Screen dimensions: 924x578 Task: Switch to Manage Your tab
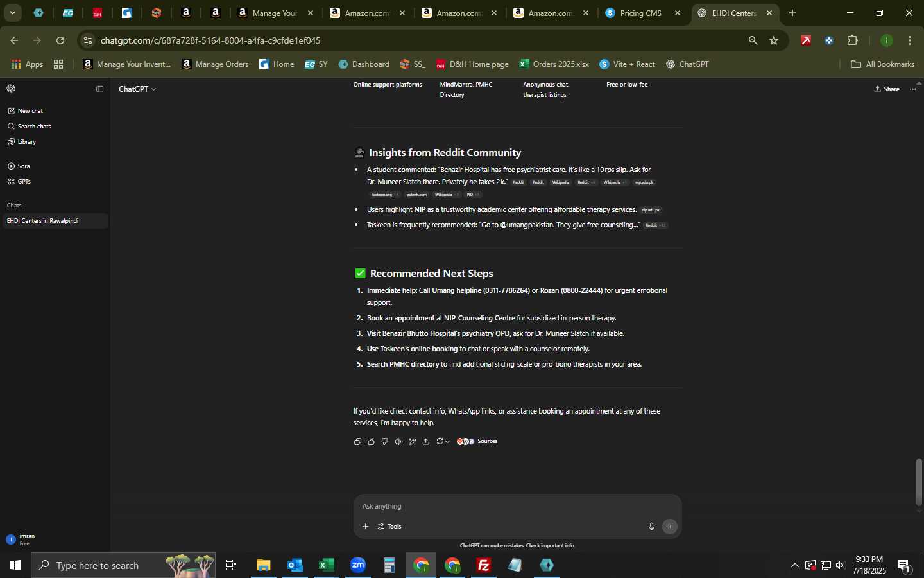(275, 13)
